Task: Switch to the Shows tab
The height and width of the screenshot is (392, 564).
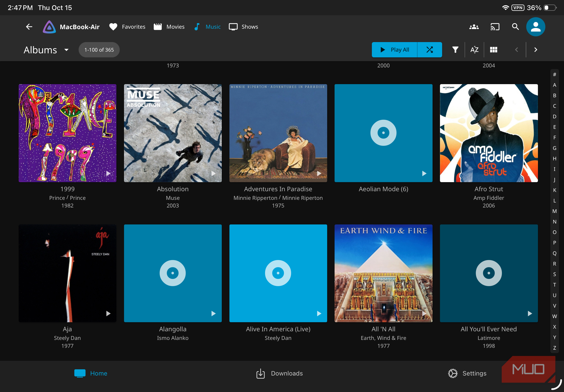Action: point(243,27)
